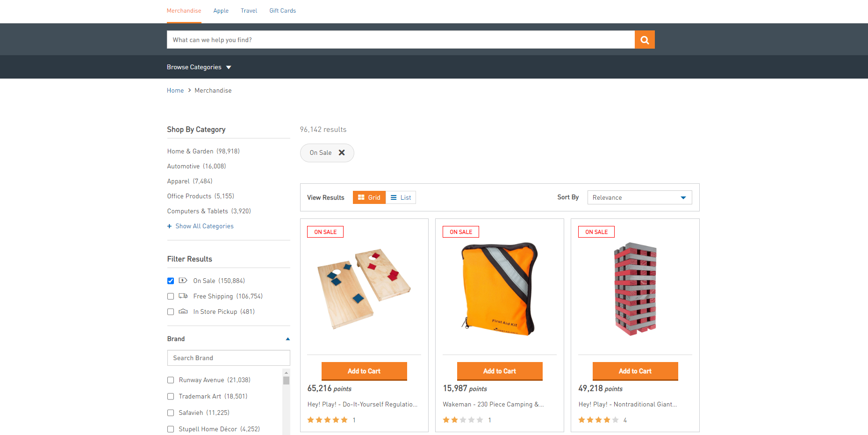Expand the Browse Categories menu
Viewport: 868px width, 435px height.
coord(199,67)
